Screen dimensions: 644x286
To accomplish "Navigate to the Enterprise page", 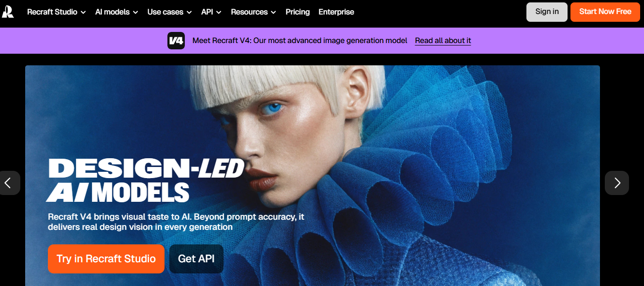I will tap(336, 12).
